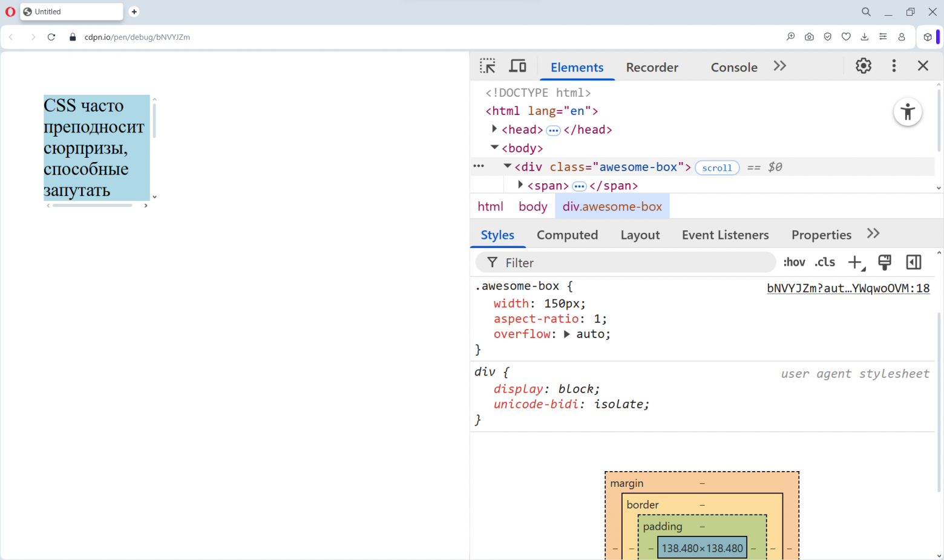
Task: Take a snapshot with camera icon
Action: click(x=809, y=37)
